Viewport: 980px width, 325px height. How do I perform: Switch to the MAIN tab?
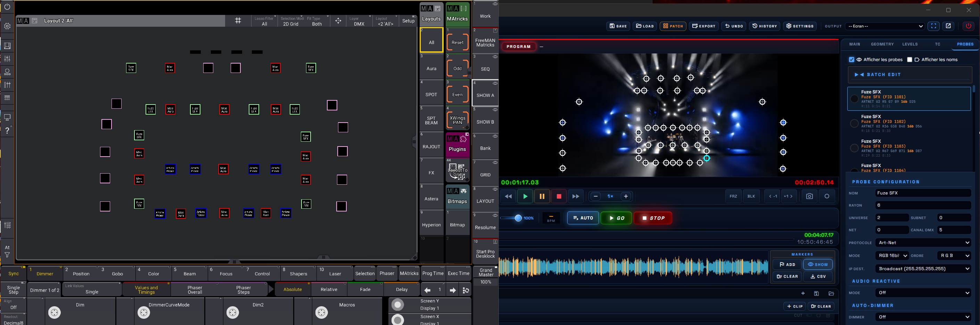[x=855, y=44]
